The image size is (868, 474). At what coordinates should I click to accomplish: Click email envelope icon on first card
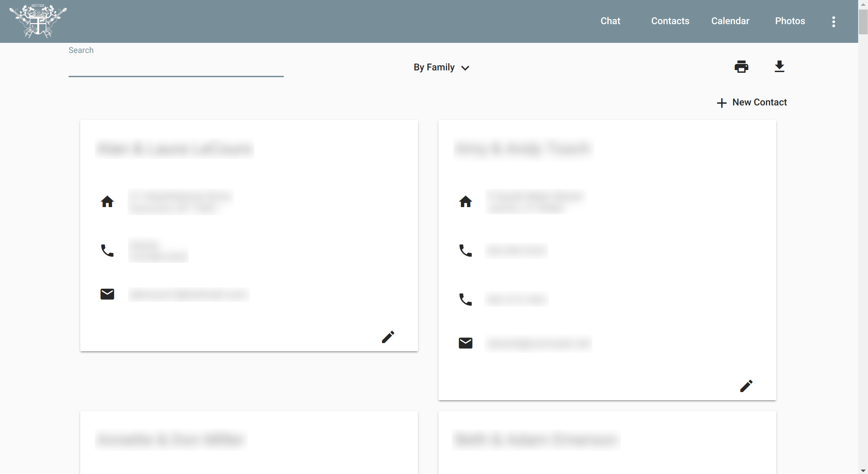pos(107,294)
